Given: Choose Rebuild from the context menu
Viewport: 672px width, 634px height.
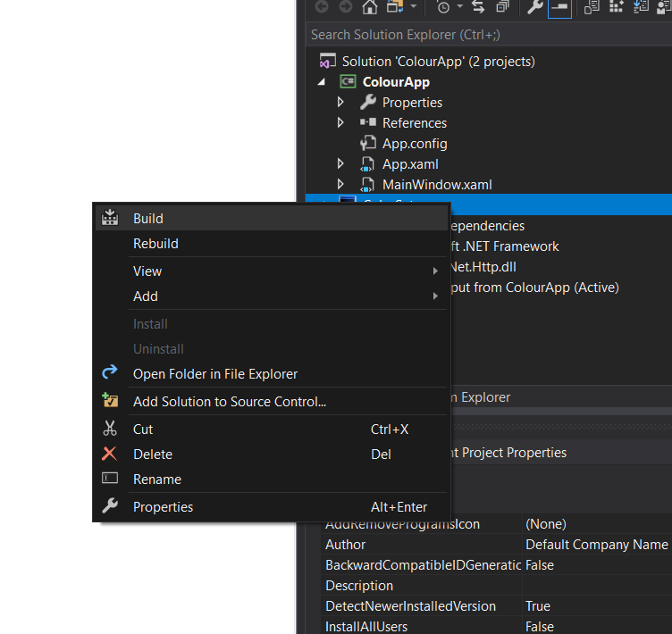Looking at the screenshot, I should (x=272, y=244).
